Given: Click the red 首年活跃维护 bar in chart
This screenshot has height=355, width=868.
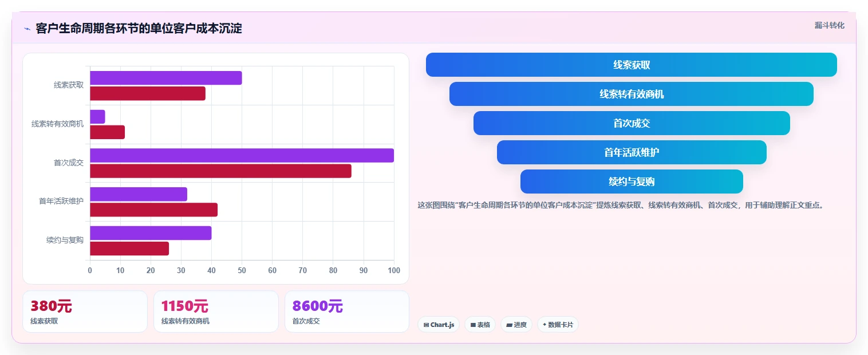Looking at the screenshot, I should 153,210.
